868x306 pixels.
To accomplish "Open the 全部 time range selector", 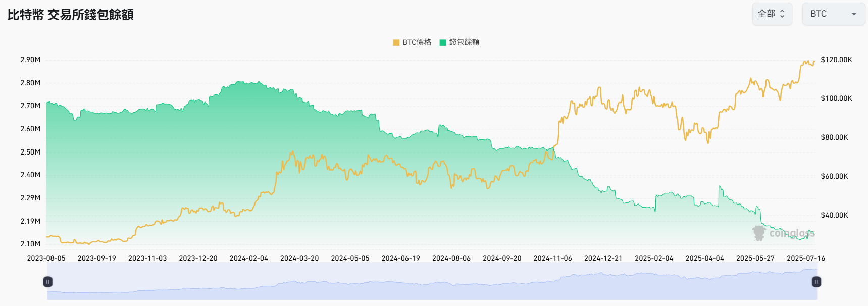I will pos(772,14).
